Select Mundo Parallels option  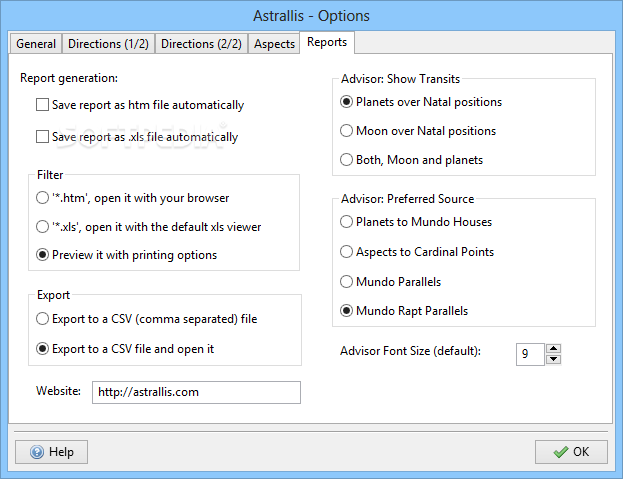click(x=391, y=282)
